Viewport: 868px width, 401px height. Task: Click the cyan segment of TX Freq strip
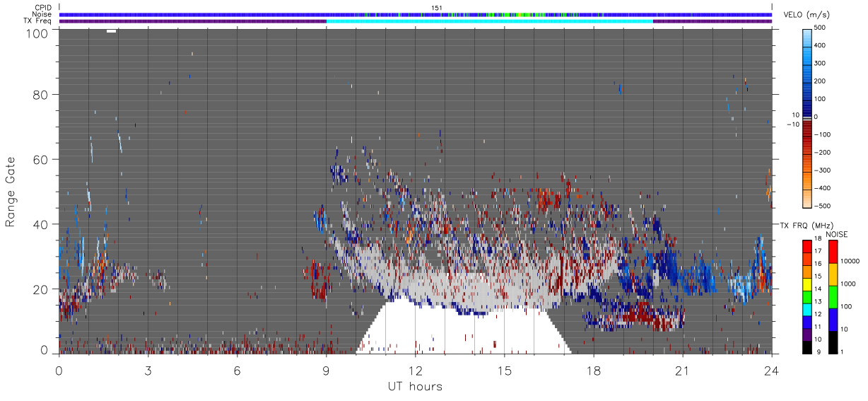coord(489,21)
